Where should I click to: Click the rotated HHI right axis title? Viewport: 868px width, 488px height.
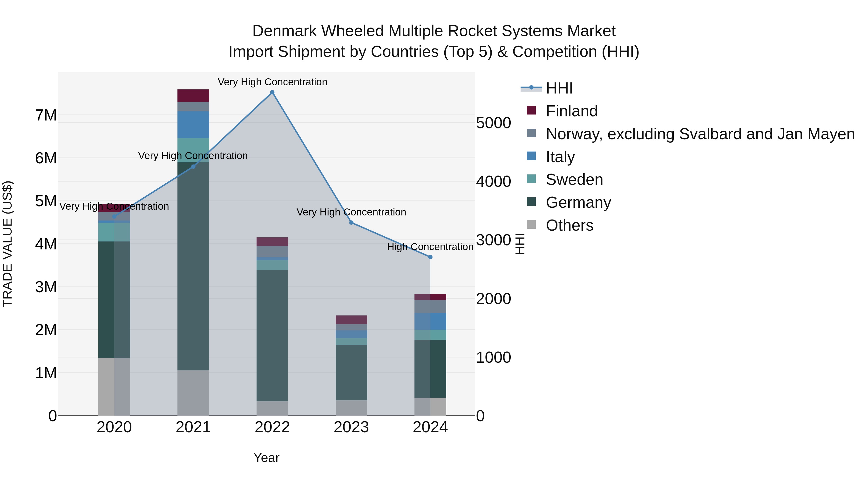click(521, 244)
